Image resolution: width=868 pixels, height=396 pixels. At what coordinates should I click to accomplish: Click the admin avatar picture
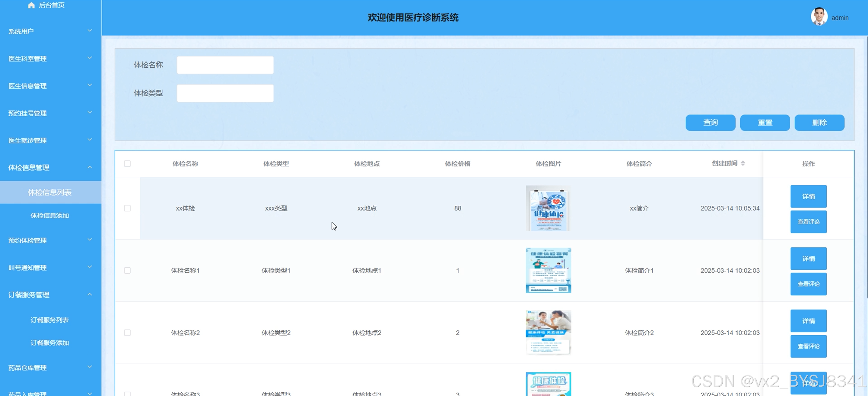pyautogui.click(x=819, y=17)
